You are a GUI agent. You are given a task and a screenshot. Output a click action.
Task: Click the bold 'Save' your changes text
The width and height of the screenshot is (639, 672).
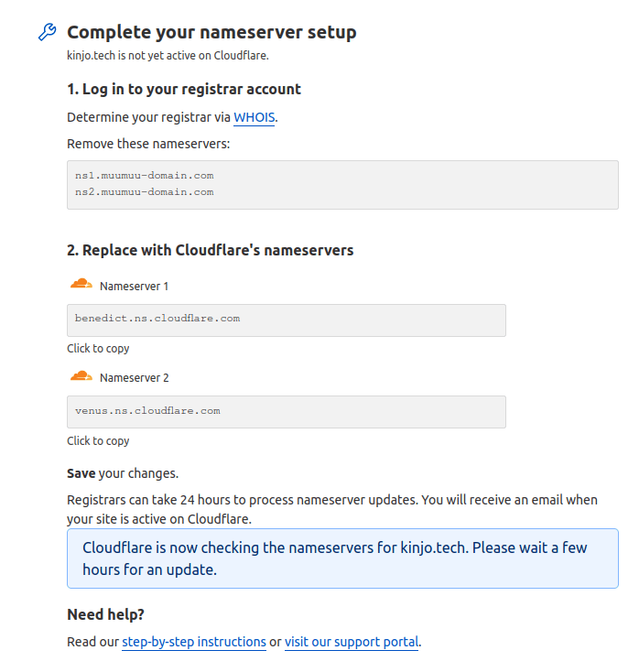81,473
